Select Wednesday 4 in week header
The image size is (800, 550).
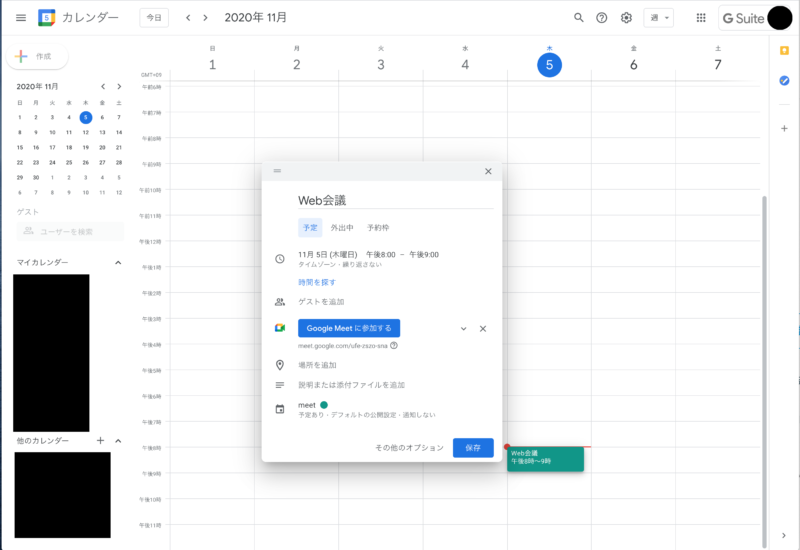(x=465, y=65)
